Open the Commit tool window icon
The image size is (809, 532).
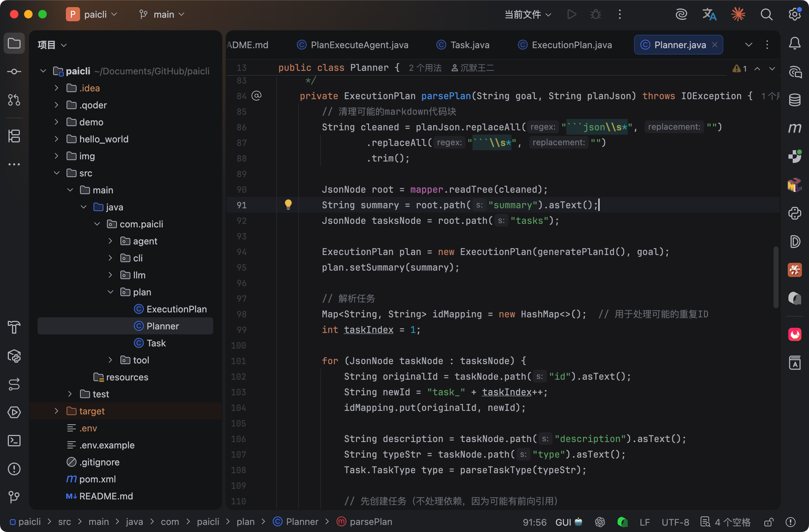(14, 72)
